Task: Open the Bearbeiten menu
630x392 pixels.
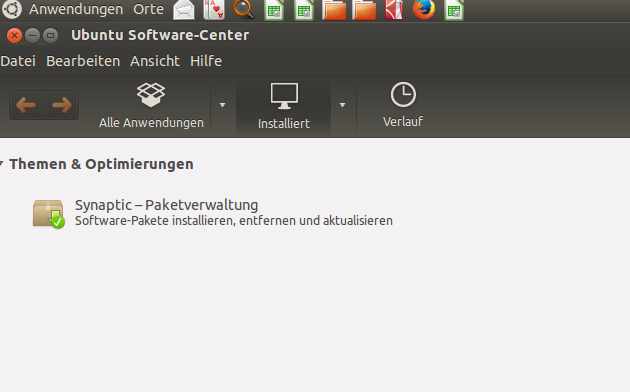Action: click(x=83, y=61)
